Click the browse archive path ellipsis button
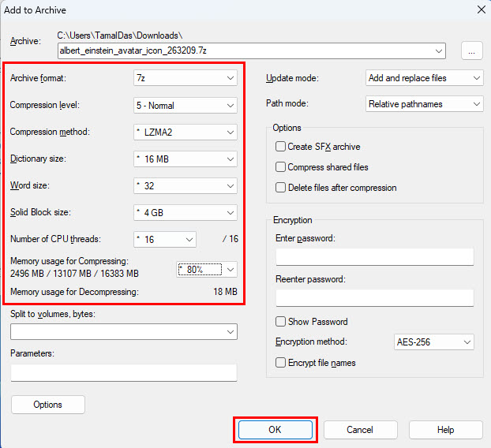 (x=471, y=50)
